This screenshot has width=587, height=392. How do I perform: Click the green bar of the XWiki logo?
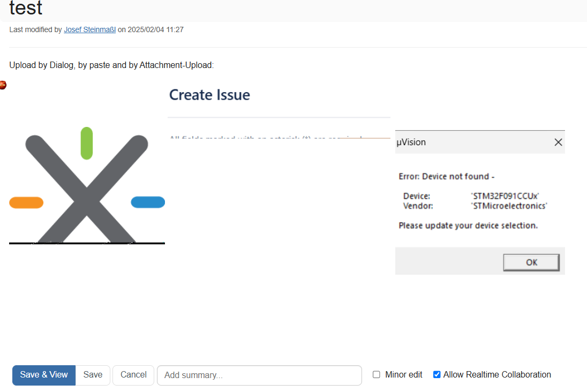point(86,143)
